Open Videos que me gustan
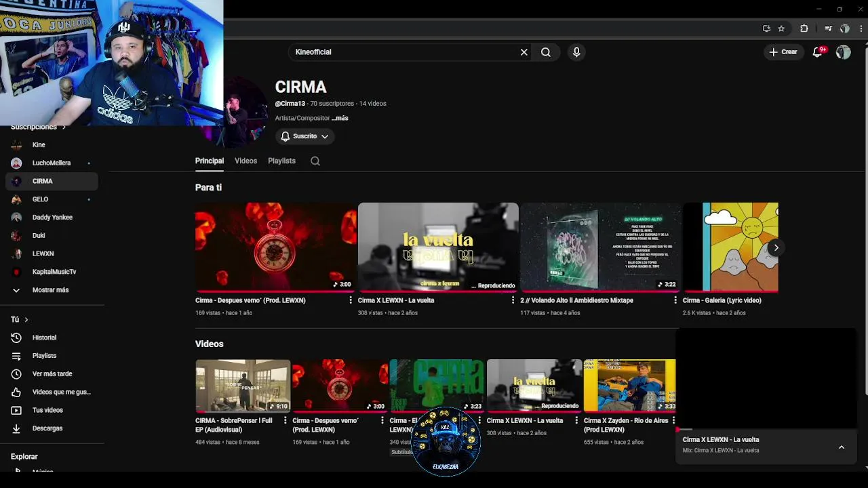Viewport: 868px width, 488px height. [52, 392]
